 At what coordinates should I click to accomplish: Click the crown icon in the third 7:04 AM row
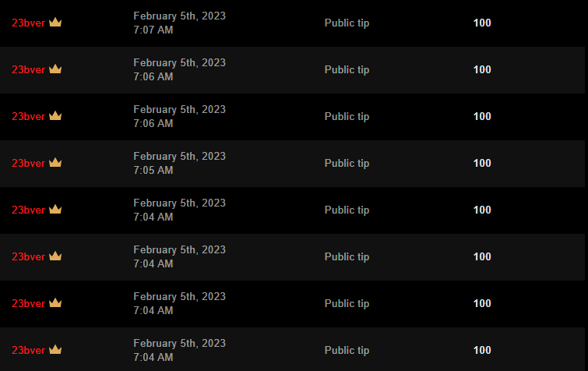pos(55,303)
